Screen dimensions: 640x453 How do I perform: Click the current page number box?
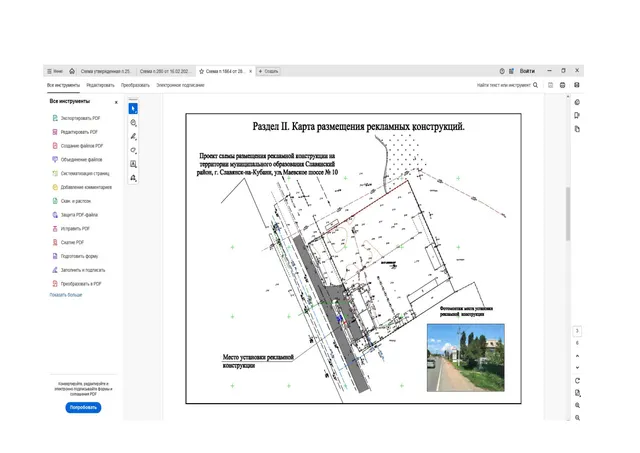click(577, 331)
